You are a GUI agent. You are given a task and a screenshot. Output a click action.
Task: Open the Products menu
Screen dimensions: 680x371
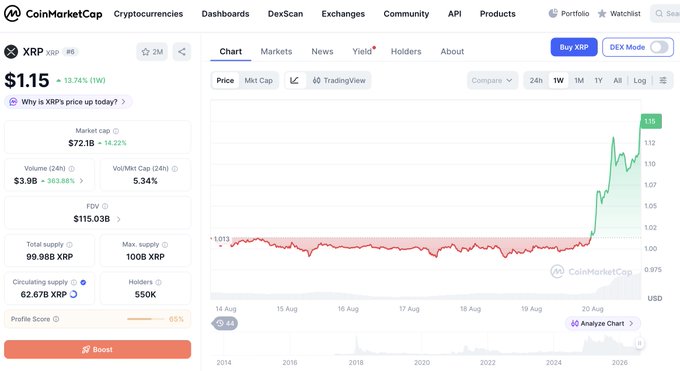click(497, 14)
